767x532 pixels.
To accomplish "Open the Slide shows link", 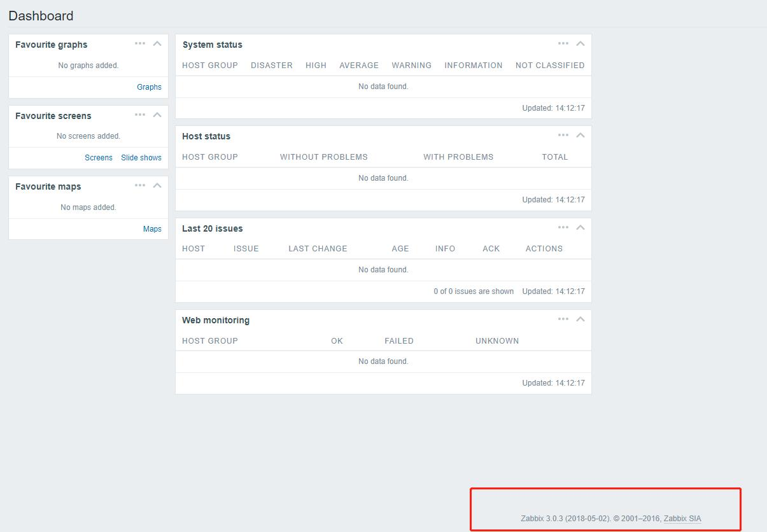I will tap(141, 158).
